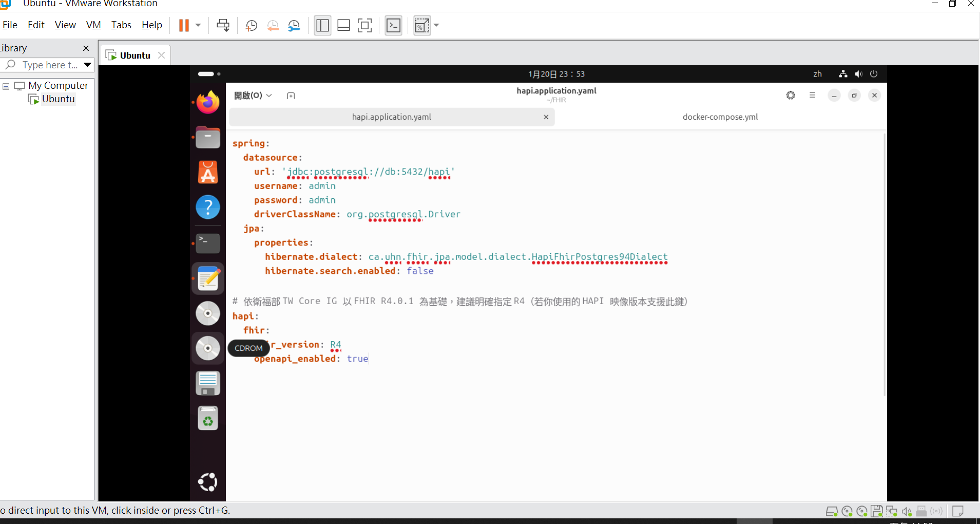The width and height of the screenshot is (980, 524).
Task: Open the suspend button dropdown arrow
Action: (198, 25)
